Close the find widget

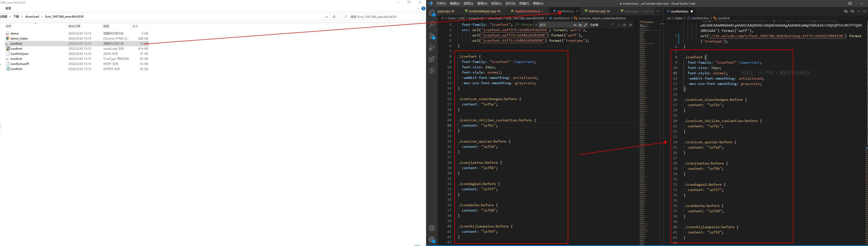(631, 25)
